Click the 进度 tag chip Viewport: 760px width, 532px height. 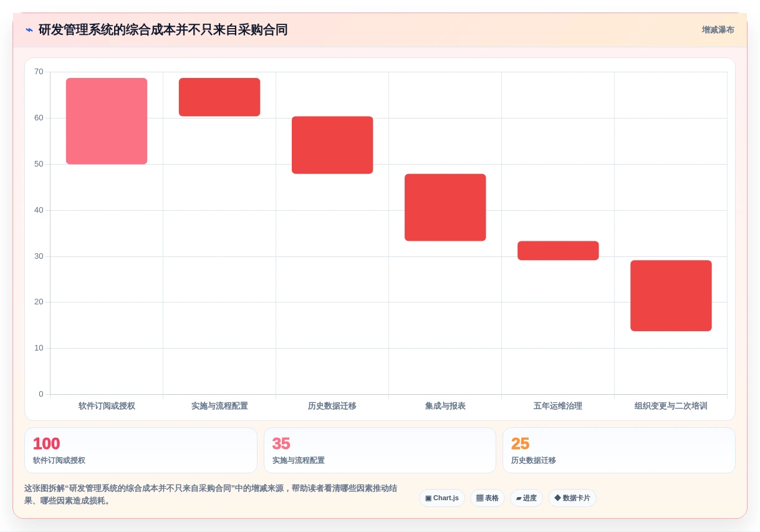526,498
